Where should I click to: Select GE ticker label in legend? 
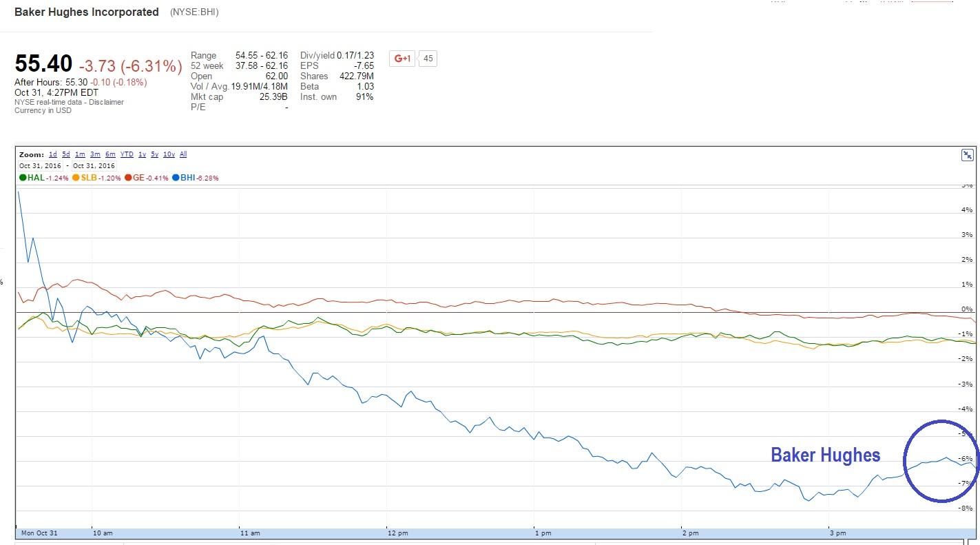point(138,178)
